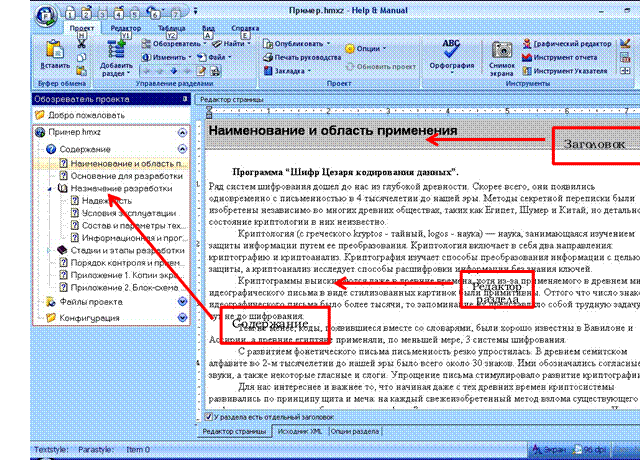Click quick access toolbar button labeled 1

point(70,14)
